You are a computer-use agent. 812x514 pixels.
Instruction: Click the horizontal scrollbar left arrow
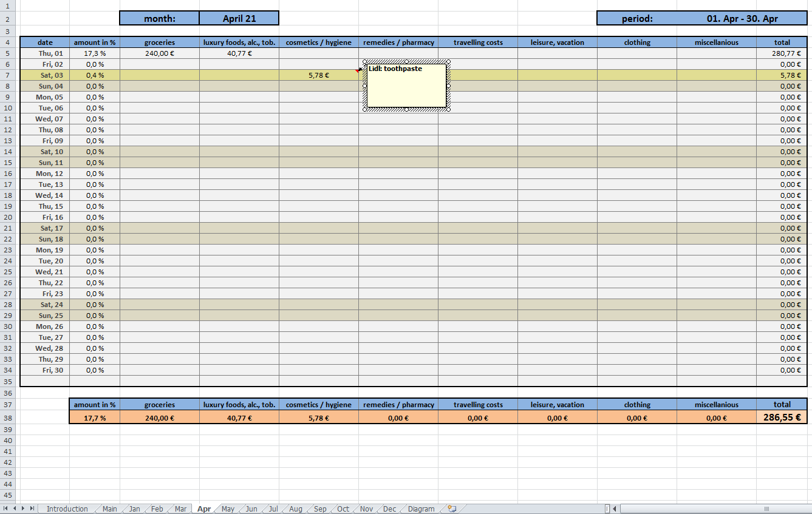(614, 509)
